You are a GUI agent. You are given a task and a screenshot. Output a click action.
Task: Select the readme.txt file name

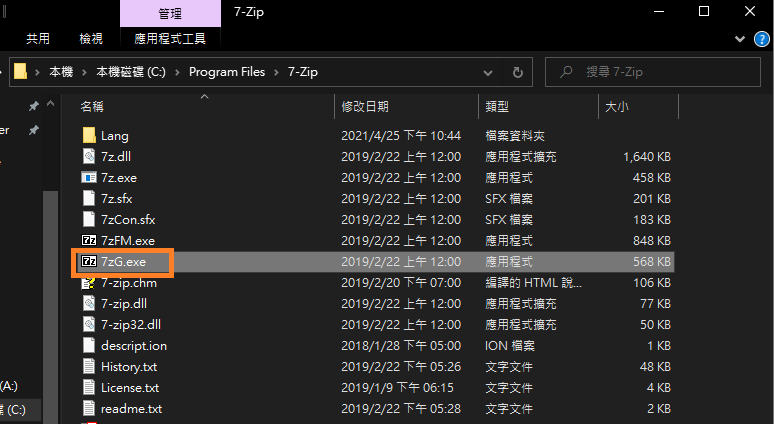pyautogui.click(x=131, y=409)
